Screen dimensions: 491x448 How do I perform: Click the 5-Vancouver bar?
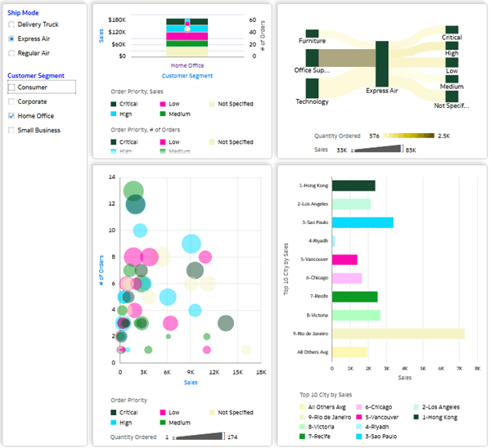[345, 260]
